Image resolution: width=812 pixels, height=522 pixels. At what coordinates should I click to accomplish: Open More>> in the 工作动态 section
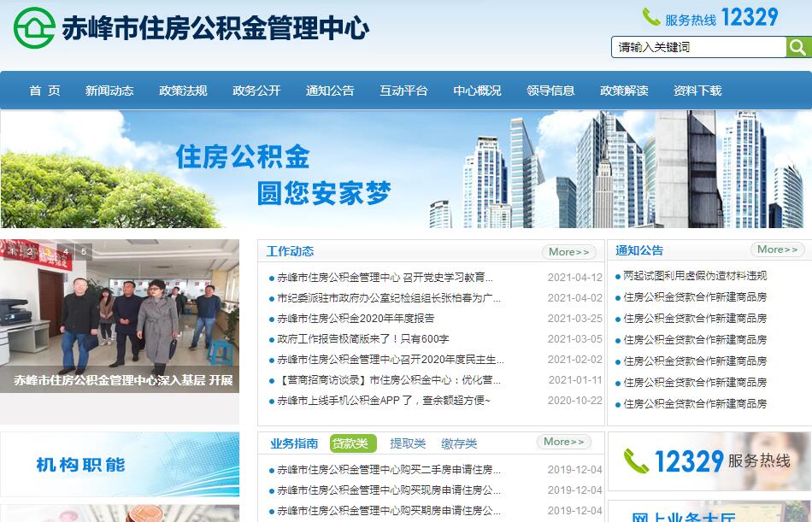569,252
